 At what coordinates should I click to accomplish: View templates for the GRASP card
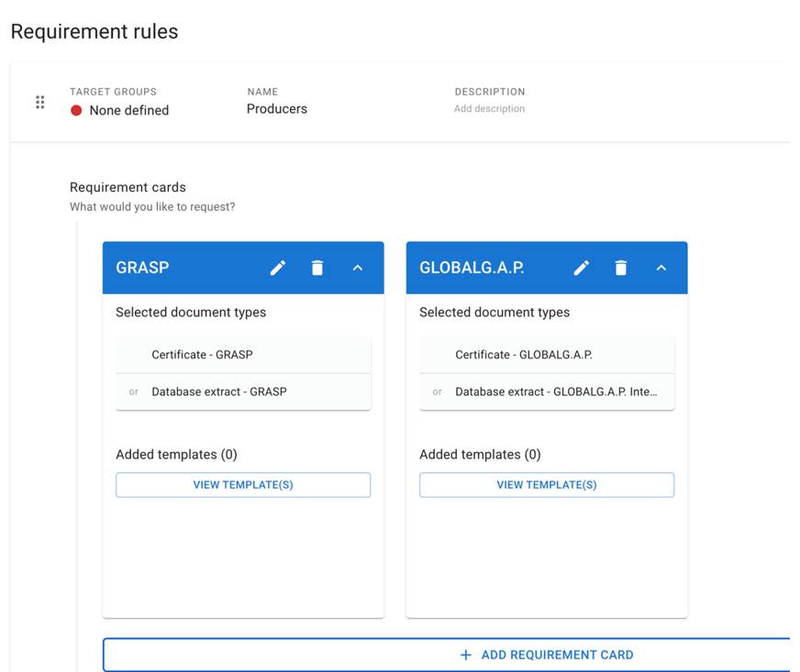click(x=243, y=485)
